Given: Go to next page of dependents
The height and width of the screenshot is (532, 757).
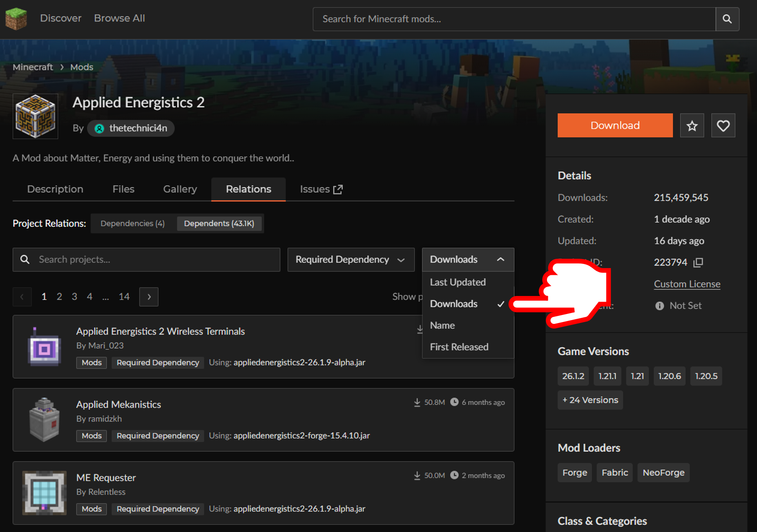Looking at the screenshot, I should (x=149, y=297).
